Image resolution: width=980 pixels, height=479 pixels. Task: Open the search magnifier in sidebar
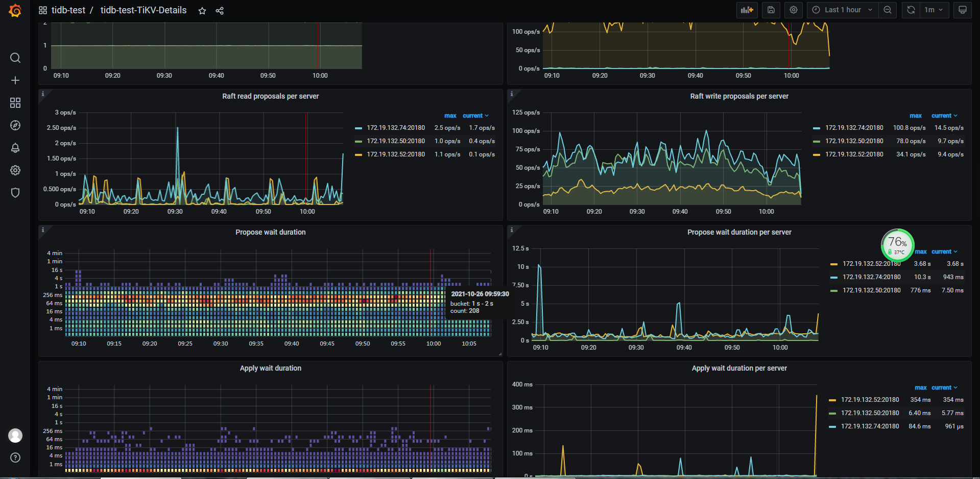15,58
